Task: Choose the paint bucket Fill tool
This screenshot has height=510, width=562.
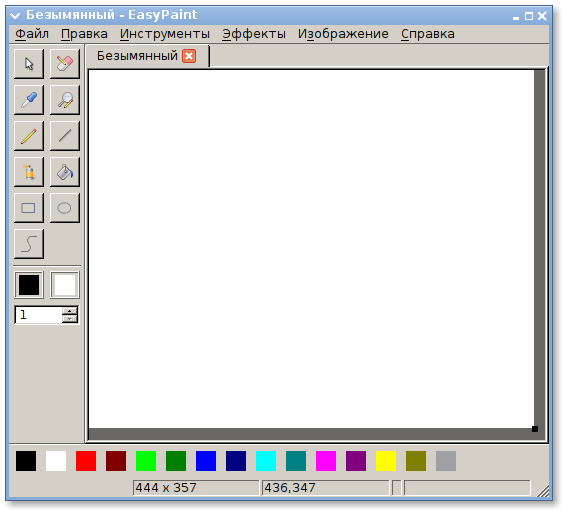Action: [65, 172]
